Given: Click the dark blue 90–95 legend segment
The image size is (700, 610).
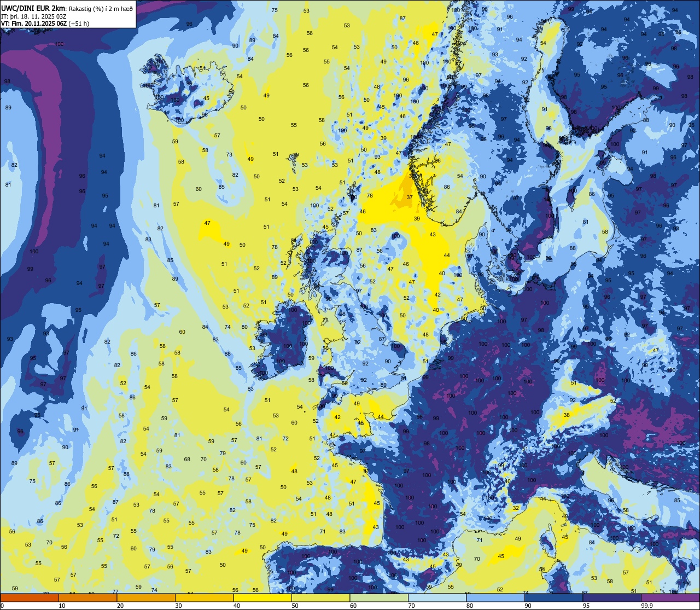Looking at the screenshot, I should (553, 597).
